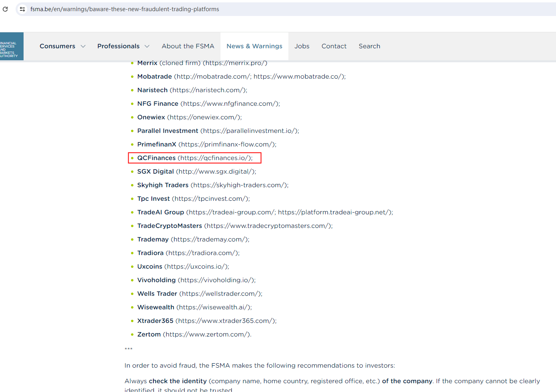
Task: Expand the Professionals dropdown chevron
Action: 147,46
